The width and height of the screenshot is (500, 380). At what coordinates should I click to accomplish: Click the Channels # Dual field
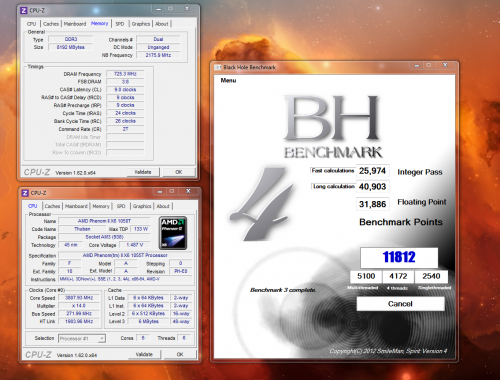click(x=158, y=39)
